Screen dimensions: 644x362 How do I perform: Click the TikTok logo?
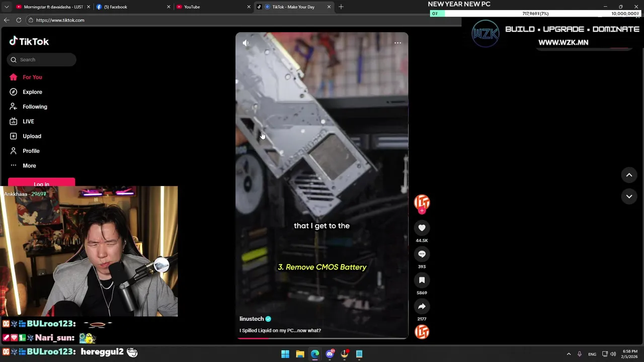(x=29, y=41)
